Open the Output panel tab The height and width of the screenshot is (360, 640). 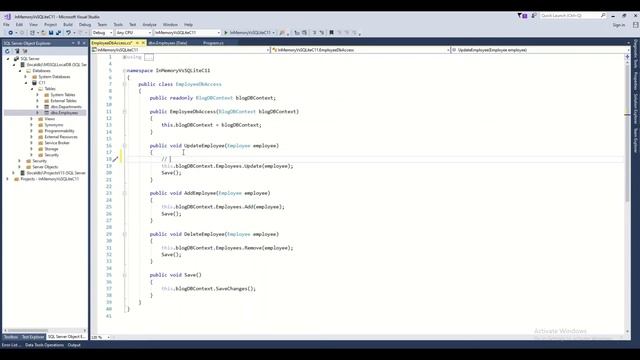click(74, 345)
